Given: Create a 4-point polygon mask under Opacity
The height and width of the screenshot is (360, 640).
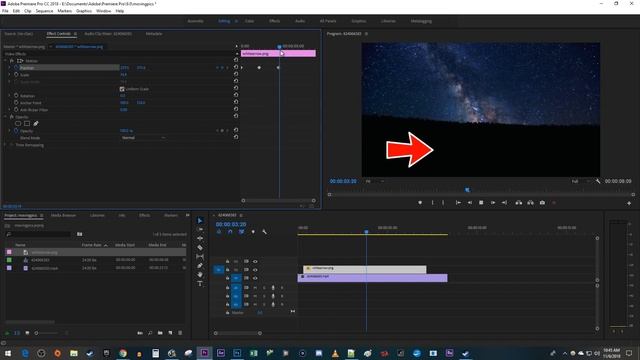Looking at the screenshot, I should point(27,123).
